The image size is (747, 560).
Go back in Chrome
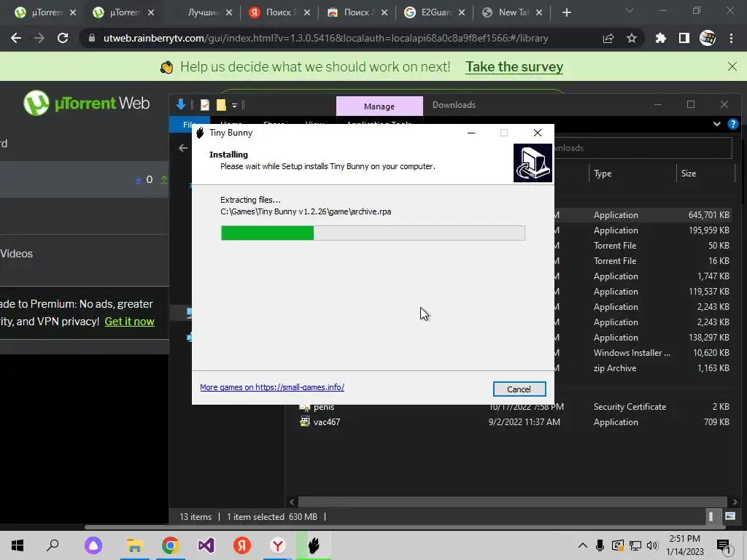click(x=16, y=38)
